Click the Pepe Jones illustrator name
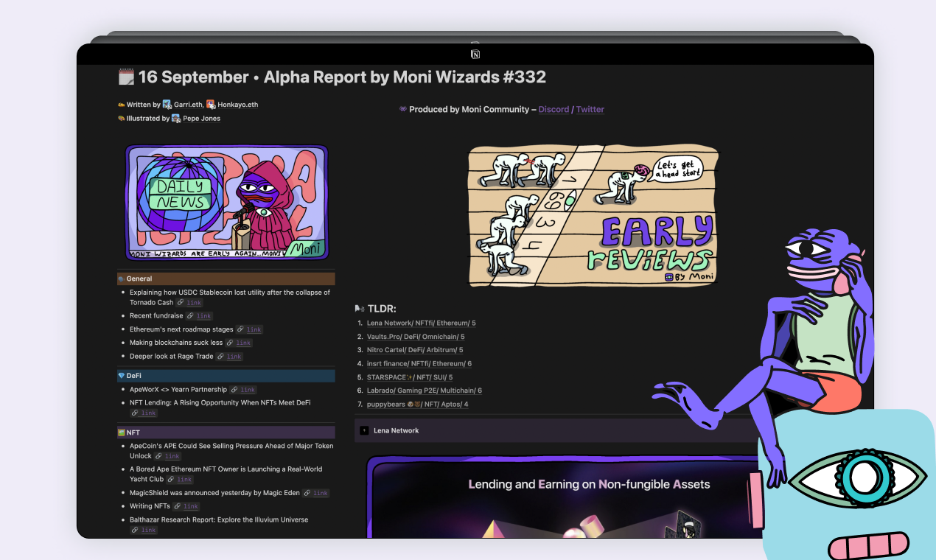This screenshot has height=560, width=936. [x=201, y=118]
